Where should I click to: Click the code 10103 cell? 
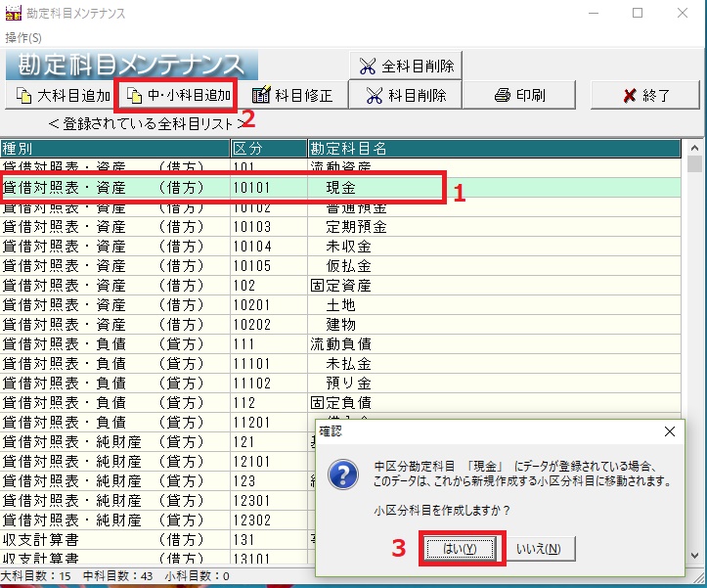click(269, 227)
